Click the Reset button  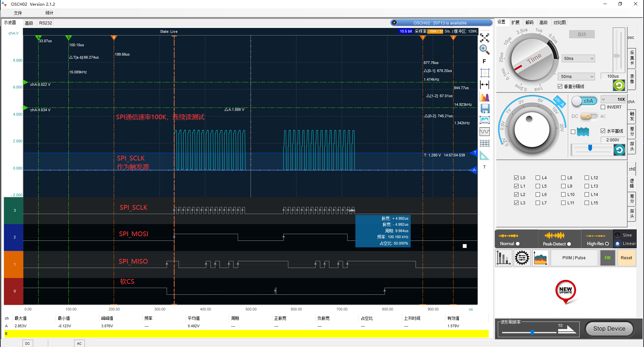[626, 258]
